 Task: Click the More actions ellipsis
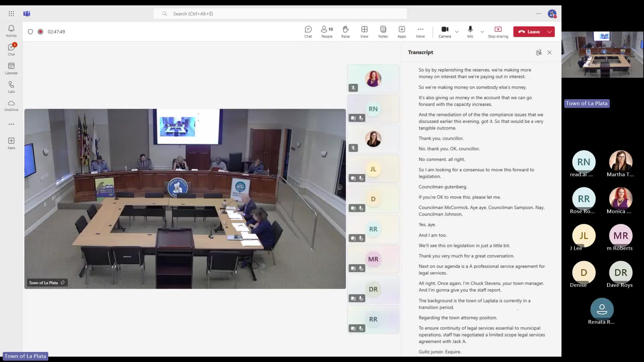(x=420, y=32)
